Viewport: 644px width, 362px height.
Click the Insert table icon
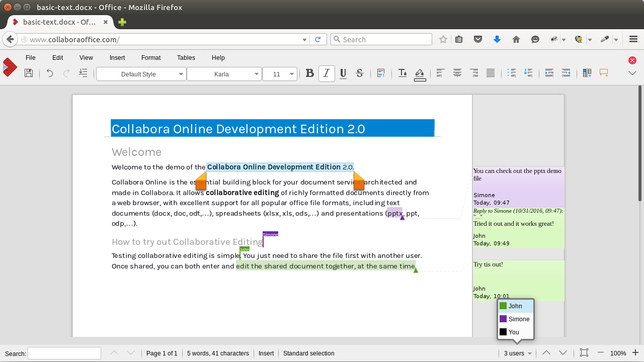tap(587, 73)
